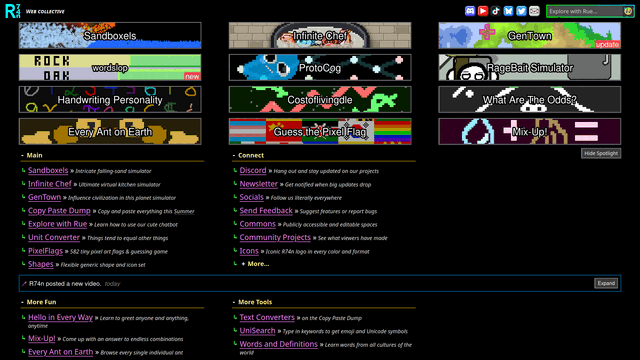
Task: Click the Rue face icon in search box
Action: click(x=628, y=11)
